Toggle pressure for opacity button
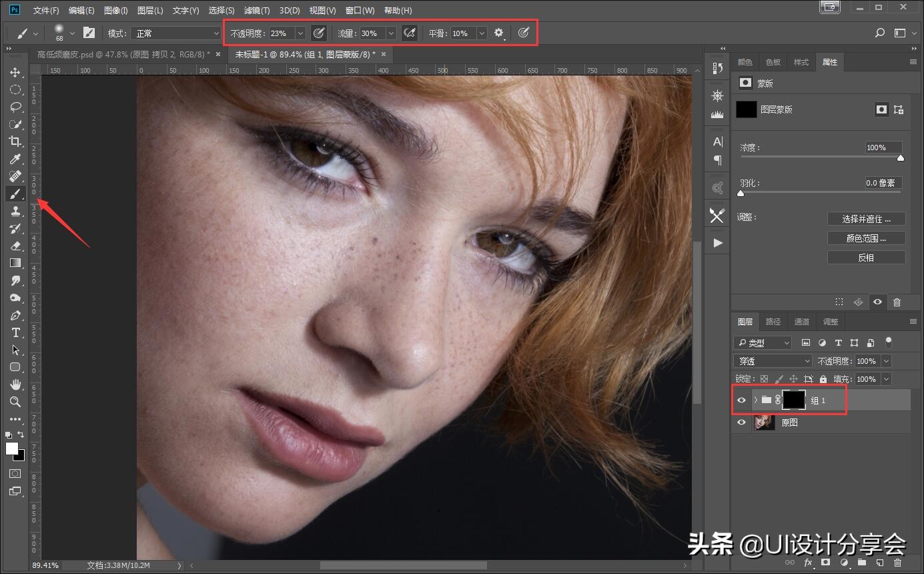The image size is (924, 574). pyautogui.click(x=319, y=33)
